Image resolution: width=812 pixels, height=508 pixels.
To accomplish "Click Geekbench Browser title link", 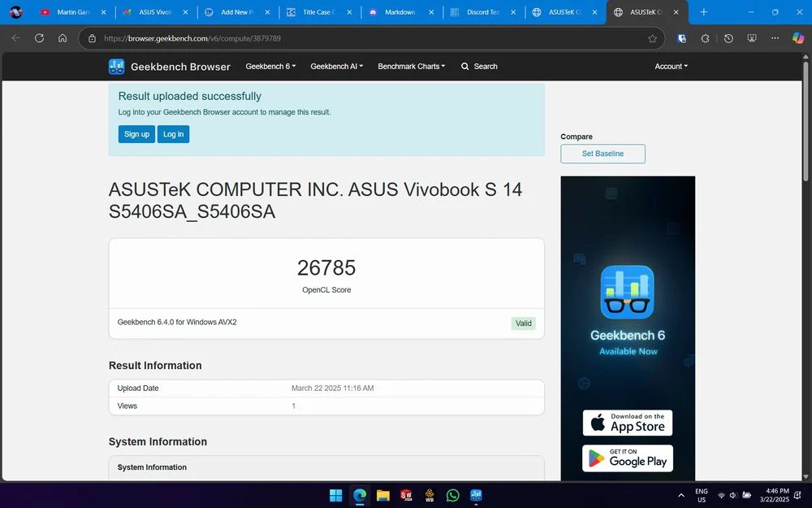I will (180, 67).
